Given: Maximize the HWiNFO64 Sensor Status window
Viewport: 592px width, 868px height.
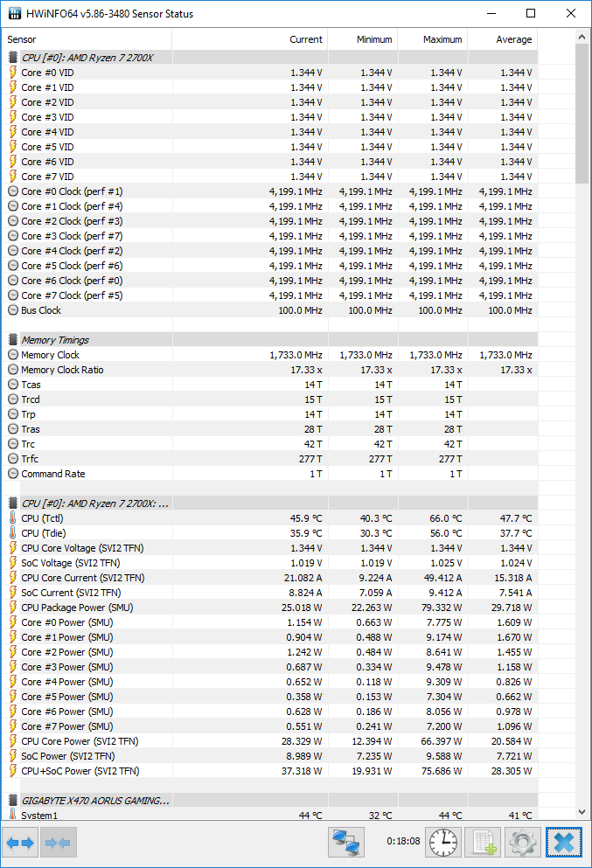Looking at the screenshot, I should 531,13.
